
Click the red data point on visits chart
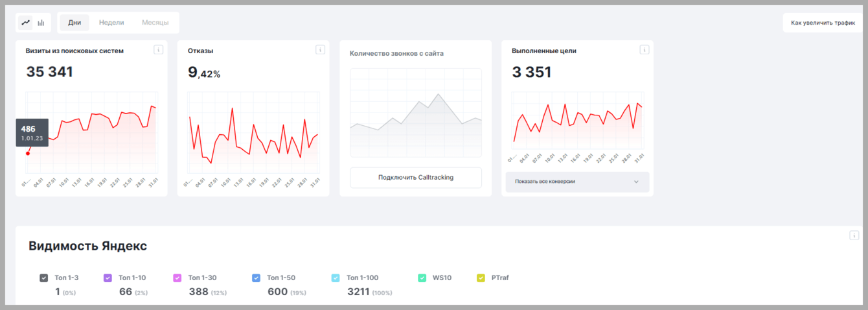coord(28,153)
